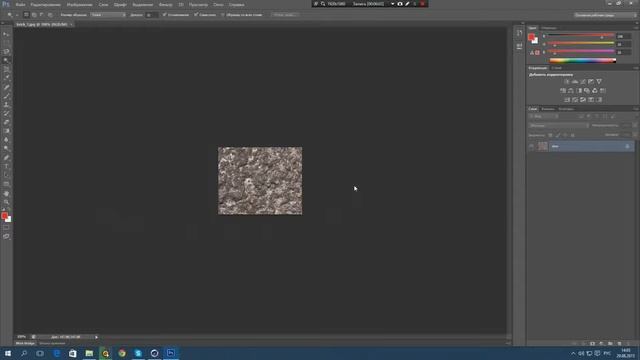Add a Hue/Saturation adjustment layer
This screenshot has width=640, height=360.
pos(563,91)
